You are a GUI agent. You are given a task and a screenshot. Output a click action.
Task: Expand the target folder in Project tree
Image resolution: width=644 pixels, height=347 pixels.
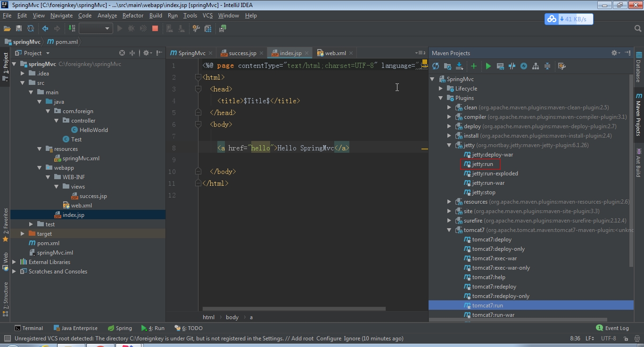coord(23,234)
